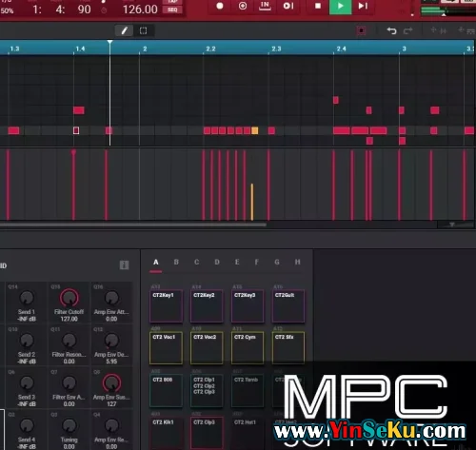
Task: Trigger the CT2 Sfx pad
Action: (x=288, y=348)
